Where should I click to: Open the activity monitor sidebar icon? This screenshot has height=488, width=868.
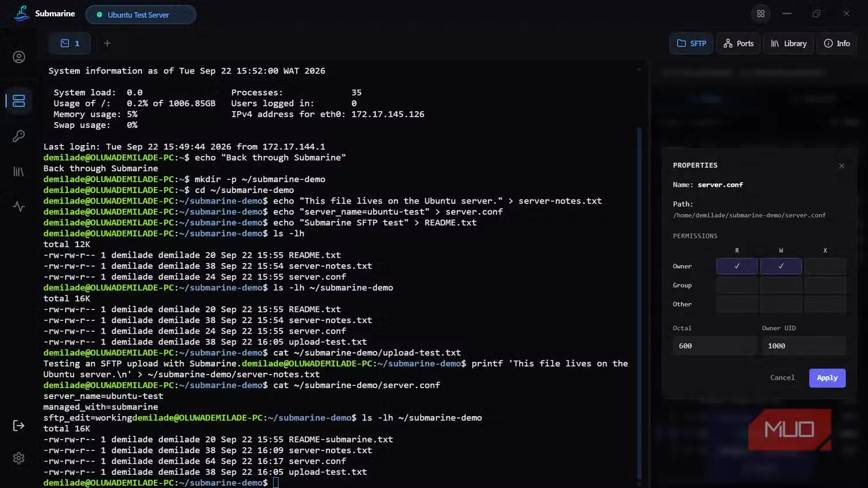tap(19, 206)
